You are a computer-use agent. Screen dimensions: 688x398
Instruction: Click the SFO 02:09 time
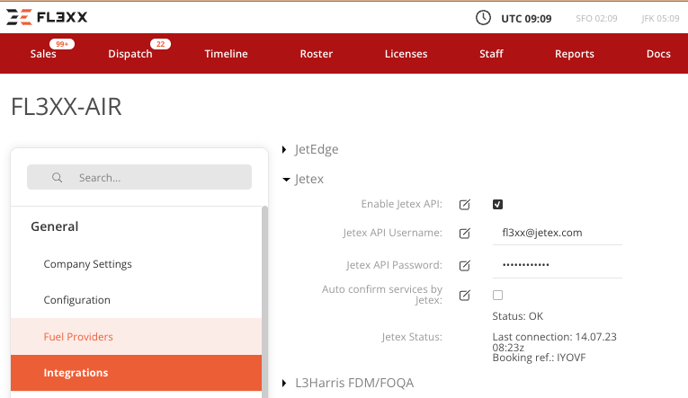[x=596, y=18]
